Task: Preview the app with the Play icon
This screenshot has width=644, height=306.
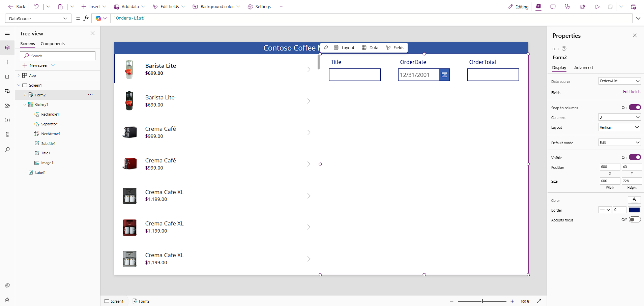Action: click(597, 7)
